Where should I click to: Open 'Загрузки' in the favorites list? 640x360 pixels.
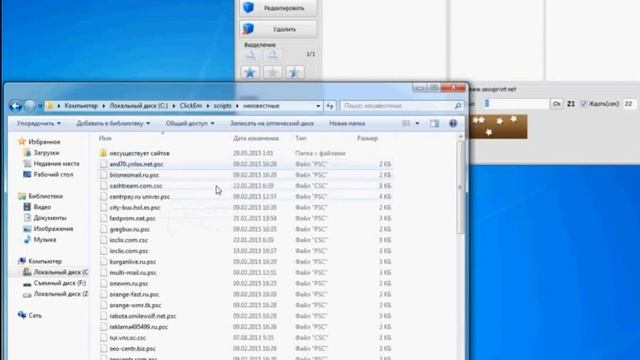click(46, 153)
